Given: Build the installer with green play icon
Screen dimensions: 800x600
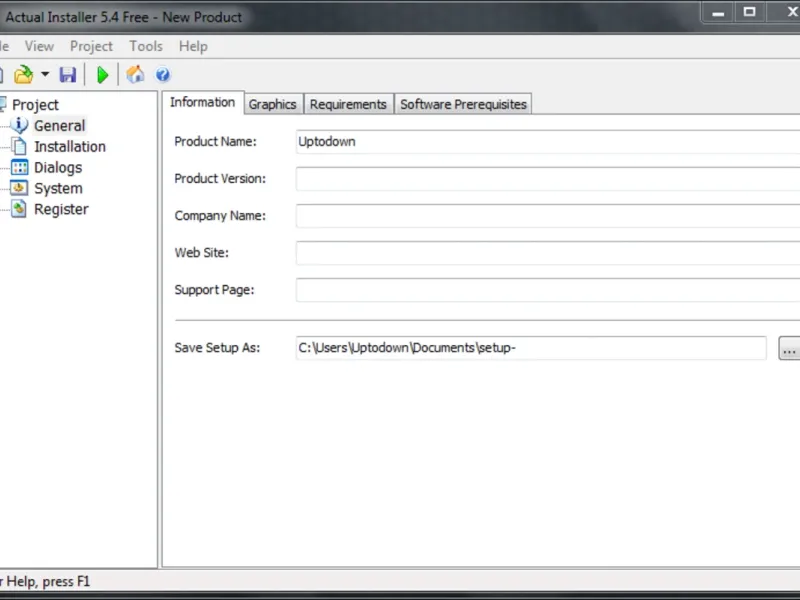Looking at the screenshot, I should click(102, 75).
